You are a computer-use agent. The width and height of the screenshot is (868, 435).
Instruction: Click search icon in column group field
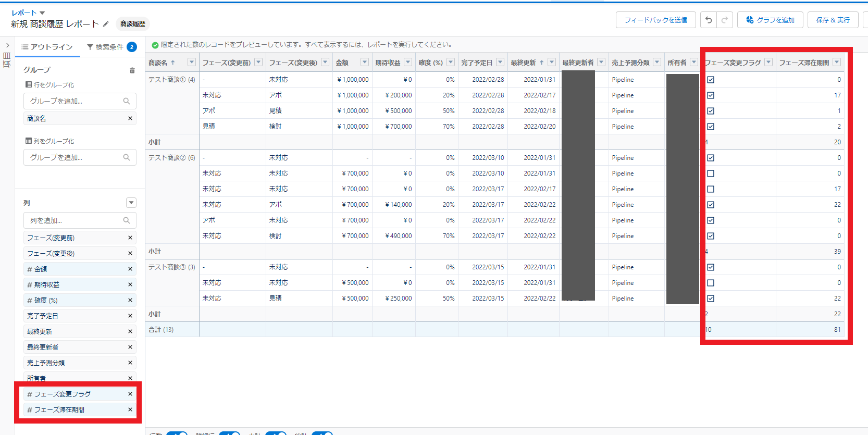click(127, 157)
